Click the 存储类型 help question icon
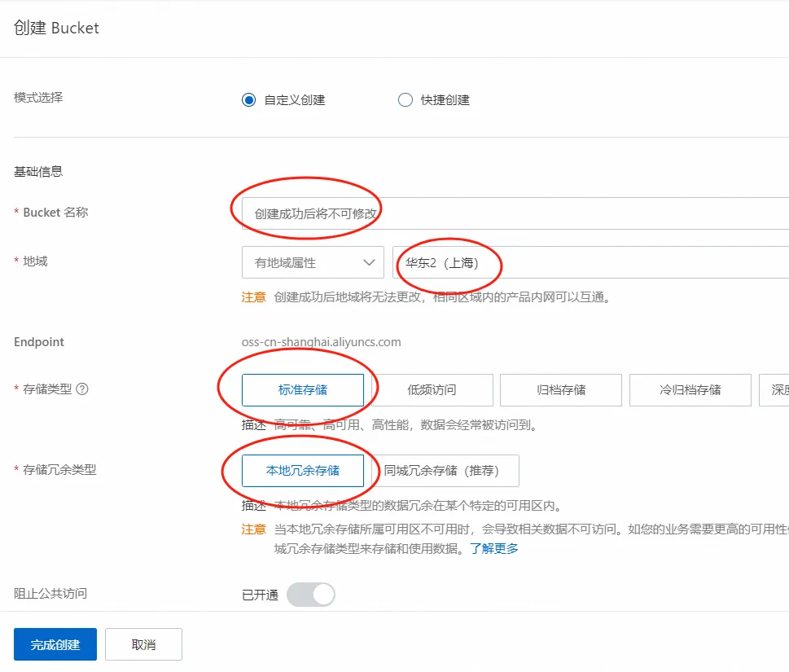This screenshot has width=789, height=672. (82, 389)
